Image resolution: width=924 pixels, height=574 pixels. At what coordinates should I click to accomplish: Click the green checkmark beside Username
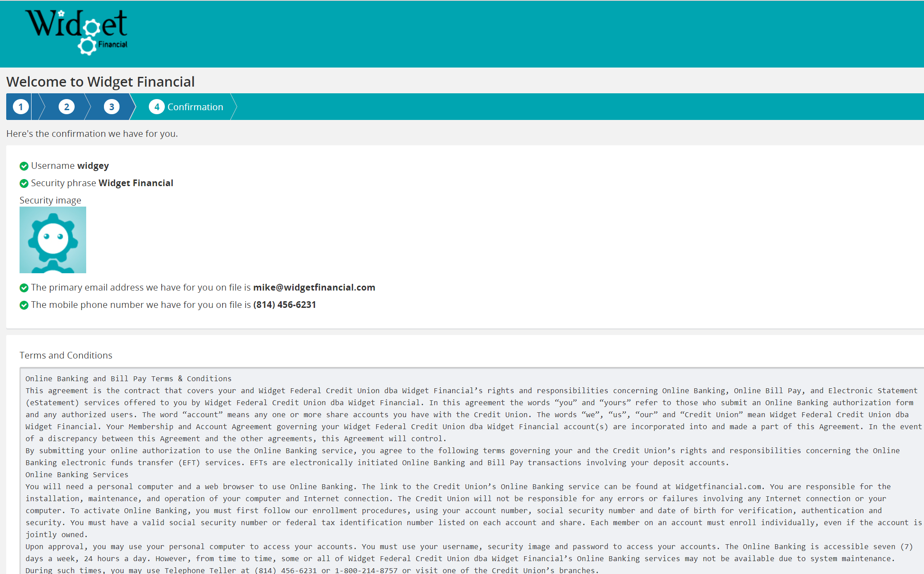pos(24,166)
